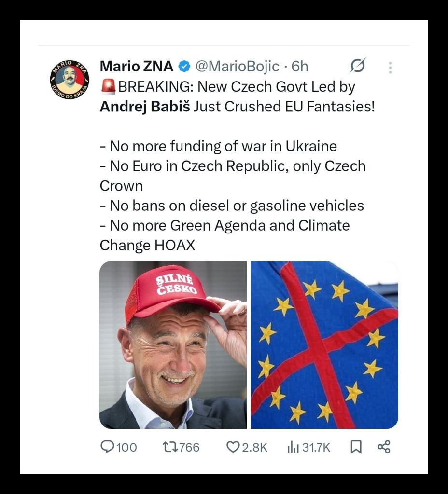
Task: Click the 2.8K likes count
Action: [254, 447]
